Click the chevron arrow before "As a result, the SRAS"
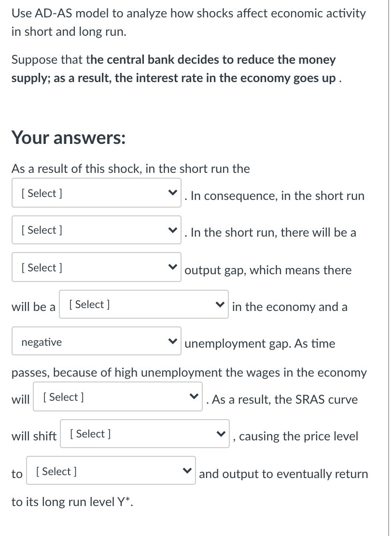 click(x=194, y=396)
